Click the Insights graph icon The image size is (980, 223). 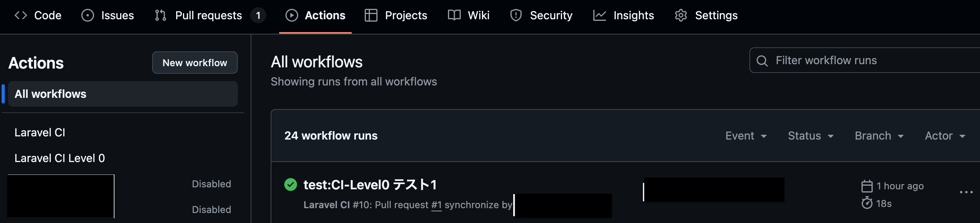click(x=599, y=15)
